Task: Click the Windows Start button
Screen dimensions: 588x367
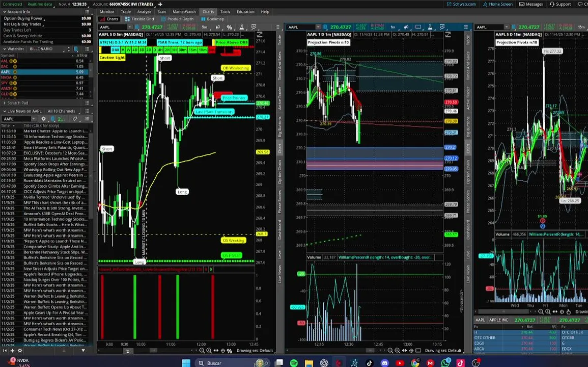Action: 186,363
